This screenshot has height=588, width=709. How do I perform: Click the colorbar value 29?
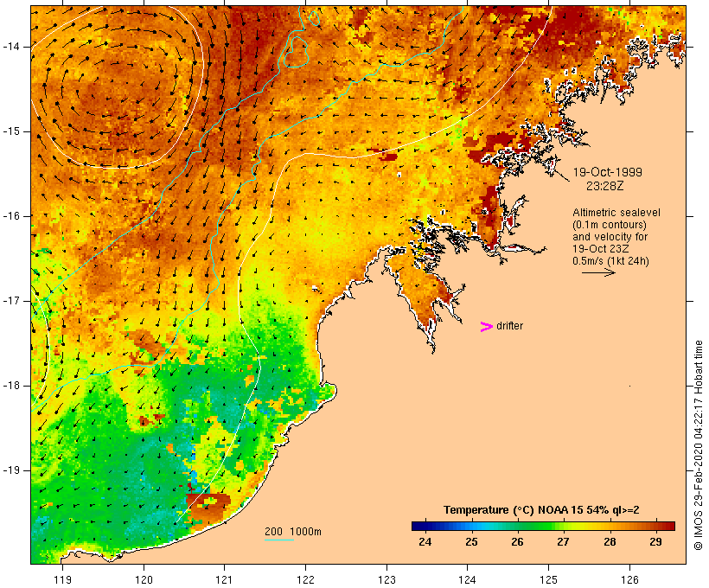coord(655,542)
